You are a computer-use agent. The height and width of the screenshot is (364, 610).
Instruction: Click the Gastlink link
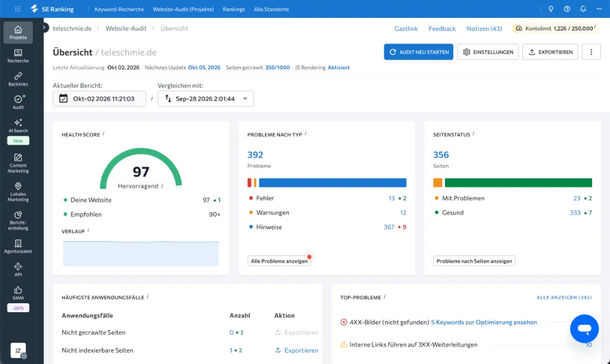click(x=406, y=29)
